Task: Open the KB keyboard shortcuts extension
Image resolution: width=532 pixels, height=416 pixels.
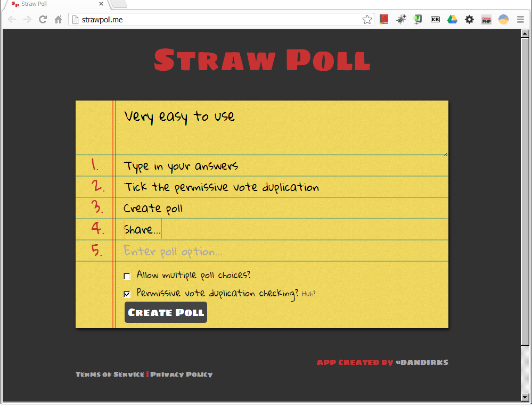Action: point(435,19)
